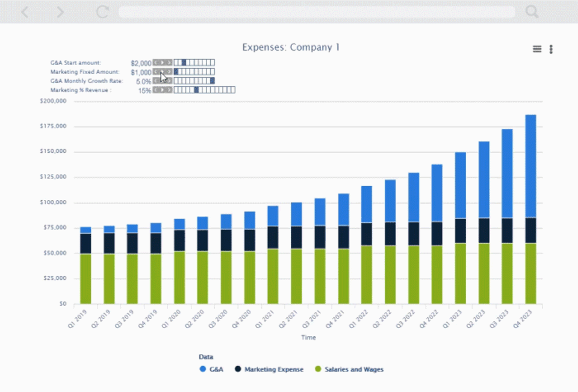Increase Marketing Fixed Amount with right arrow
The image size is (578, 392).
click(x=169, y=72)
